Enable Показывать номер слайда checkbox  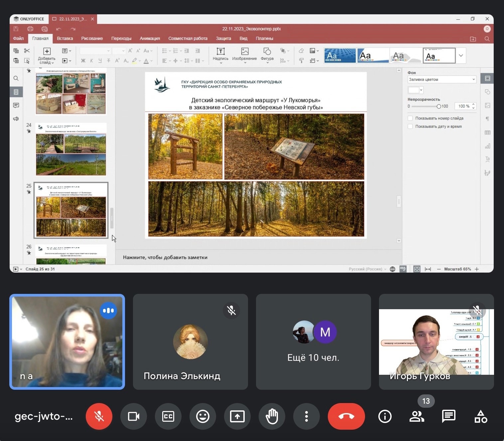tap(410, 118)
